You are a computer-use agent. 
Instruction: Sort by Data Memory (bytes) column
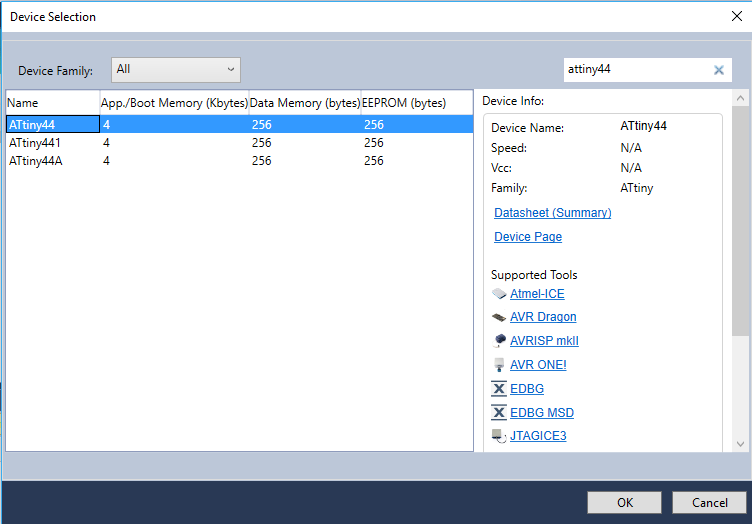[x=304, y=102]
